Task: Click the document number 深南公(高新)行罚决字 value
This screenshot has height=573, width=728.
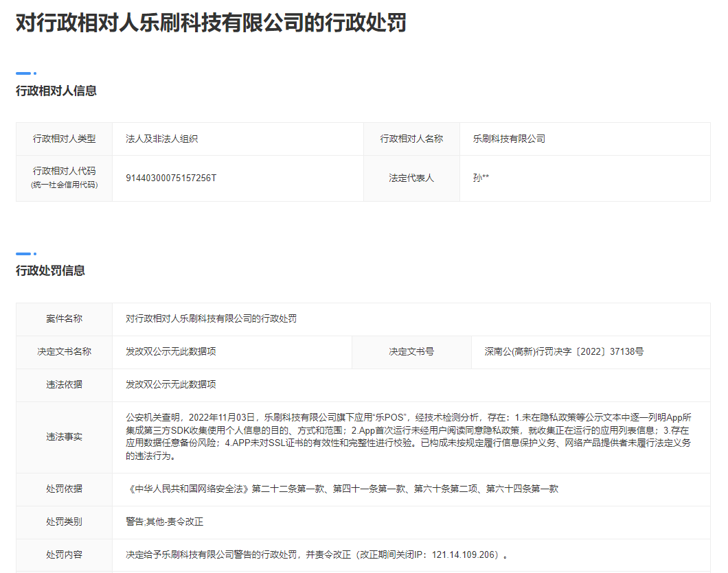Action: pos(563,351)
